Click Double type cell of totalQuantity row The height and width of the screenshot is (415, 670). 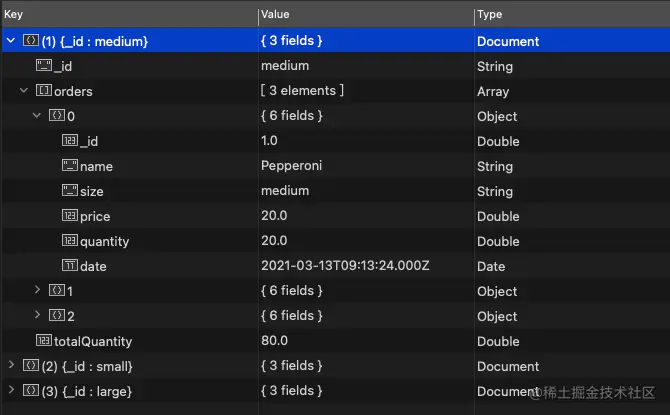click(498, 341)
